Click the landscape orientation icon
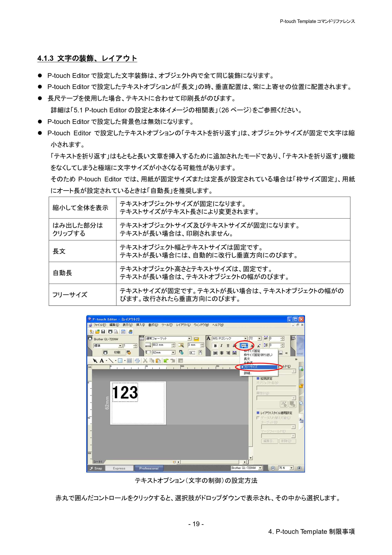The width and height of the screenshot is (392, 555). pyautogui.click(x=192, y=352)
